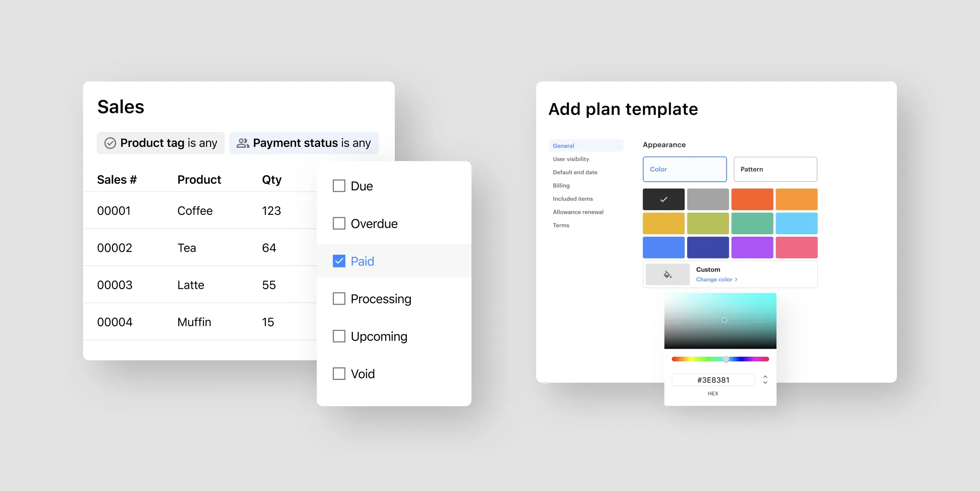The height and width of the screenshot is (491, 980).
Task: Enable the Due status checkbox
Action: click(x=339, y=185)
